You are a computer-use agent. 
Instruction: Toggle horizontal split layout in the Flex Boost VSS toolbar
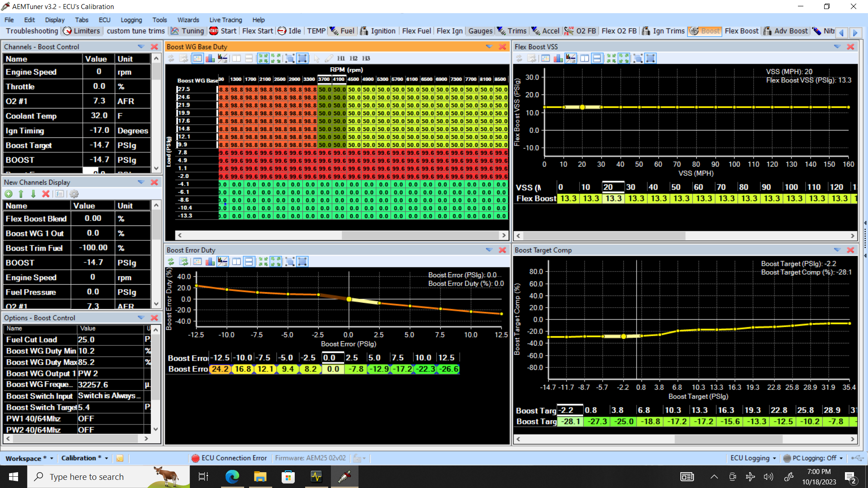[597, 58]
